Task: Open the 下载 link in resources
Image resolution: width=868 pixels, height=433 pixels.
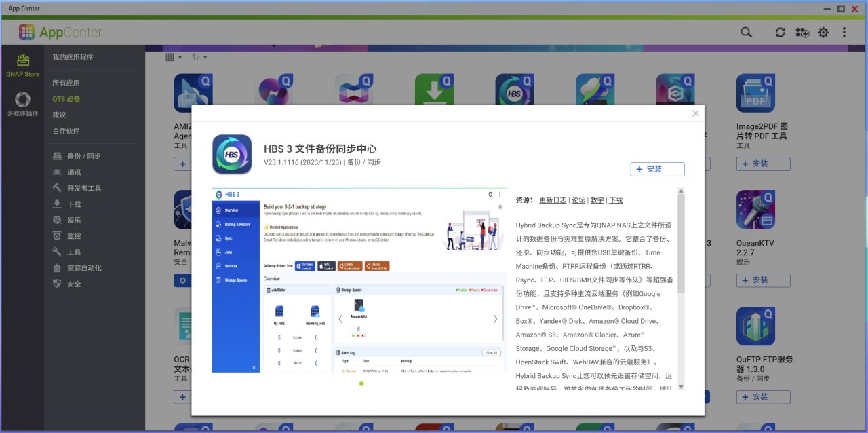Action: coord(616,200)
